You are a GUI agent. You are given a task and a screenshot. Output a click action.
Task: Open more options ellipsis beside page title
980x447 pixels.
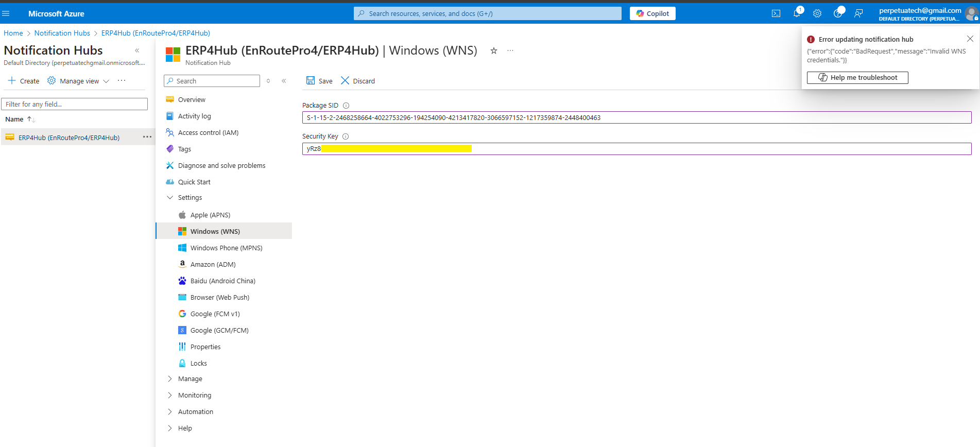point(510,50)
